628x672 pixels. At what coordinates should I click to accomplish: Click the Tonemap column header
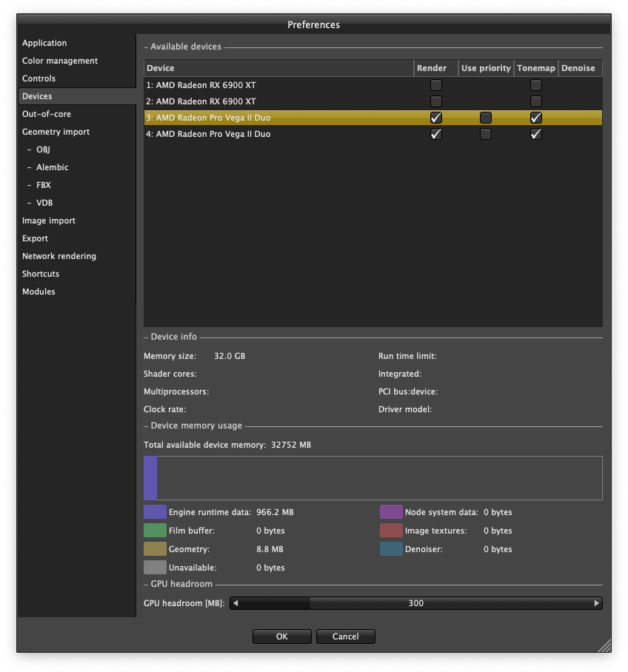point(535,68)
